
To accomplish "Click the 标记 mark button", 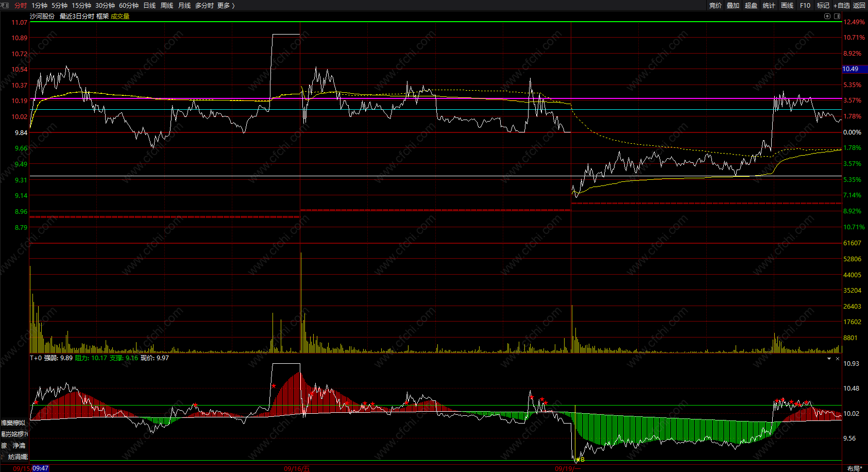I will pyautogui.click(x=823, y=5).
